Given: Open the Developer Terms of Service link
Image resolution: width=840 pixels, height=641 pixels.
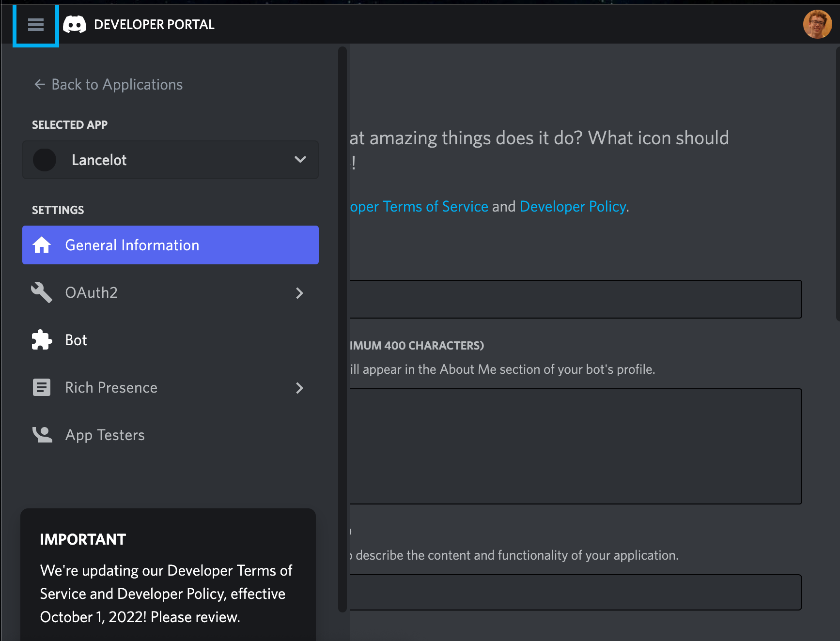Looking at the screenshot, I should [419, 207].
